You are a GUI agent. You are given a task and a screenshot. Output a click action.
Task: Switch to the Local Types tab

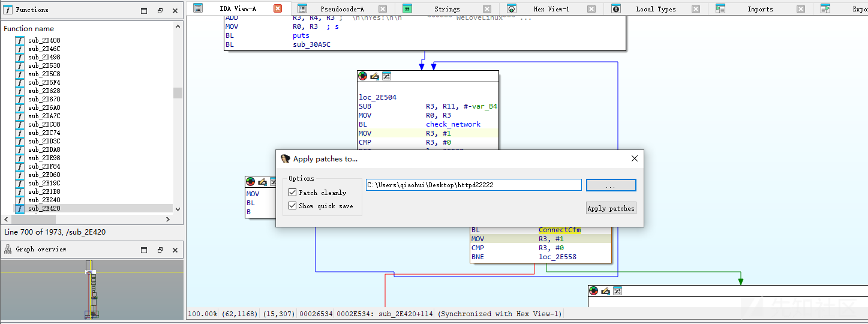coord(656,9)
